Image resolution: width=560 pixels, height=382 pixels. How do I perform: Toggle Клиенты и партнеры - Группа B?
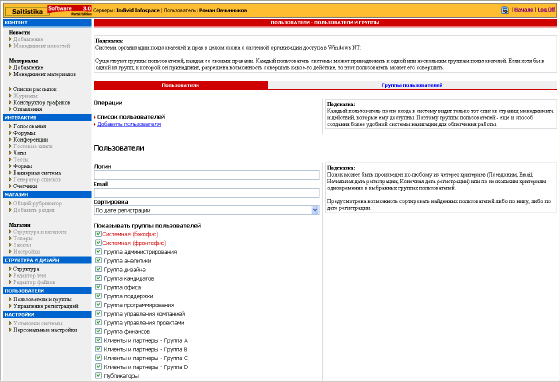[98, 349]
